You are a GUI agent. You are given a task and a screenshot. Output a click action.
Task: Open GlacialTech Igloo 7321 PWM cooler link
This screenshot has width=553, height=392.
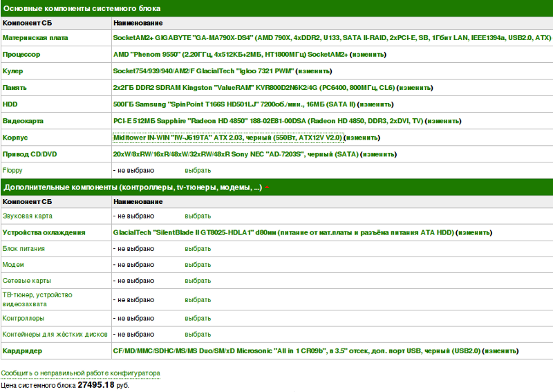click(x=203, y=71)
